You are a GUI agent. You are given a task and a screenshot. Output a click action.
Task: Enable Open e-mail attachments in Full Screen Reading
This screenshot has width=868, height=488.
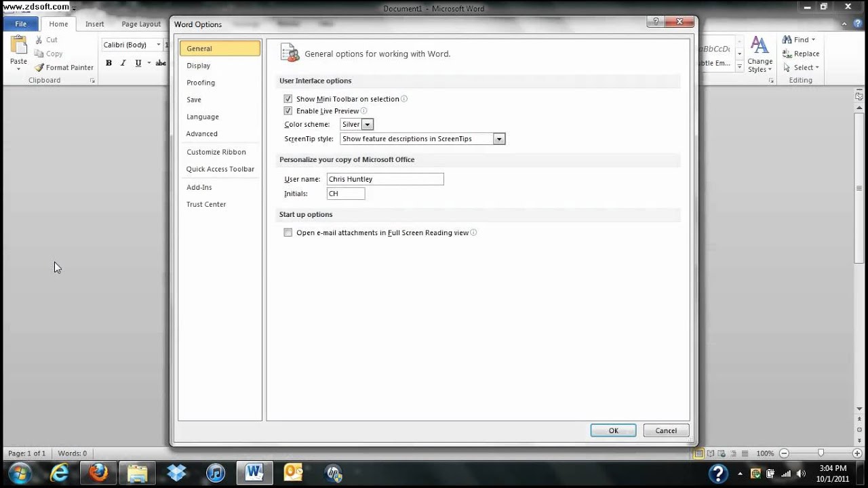pyautogui.click(x=288, y=232)
